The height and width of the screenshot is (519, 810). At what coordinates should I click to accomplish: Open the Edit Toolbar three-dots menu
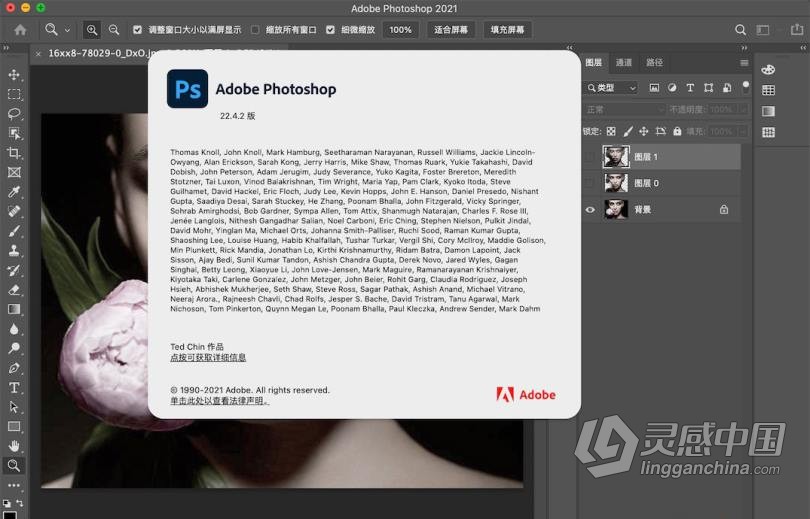pyautogui.click(x=14, y=485)
